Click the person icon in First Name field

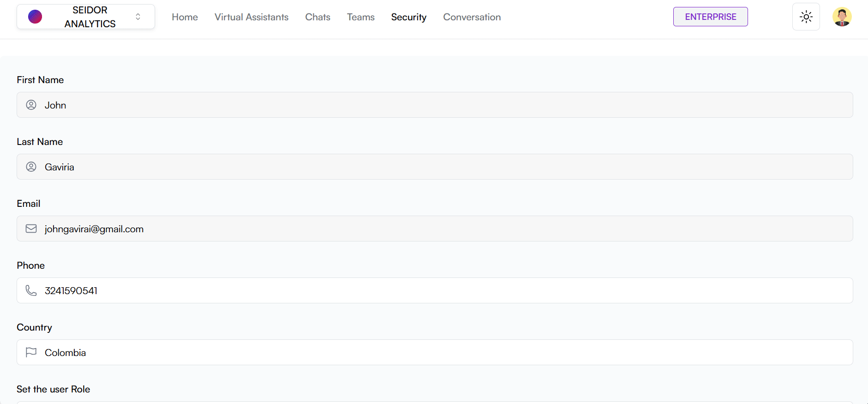[31, 105]
